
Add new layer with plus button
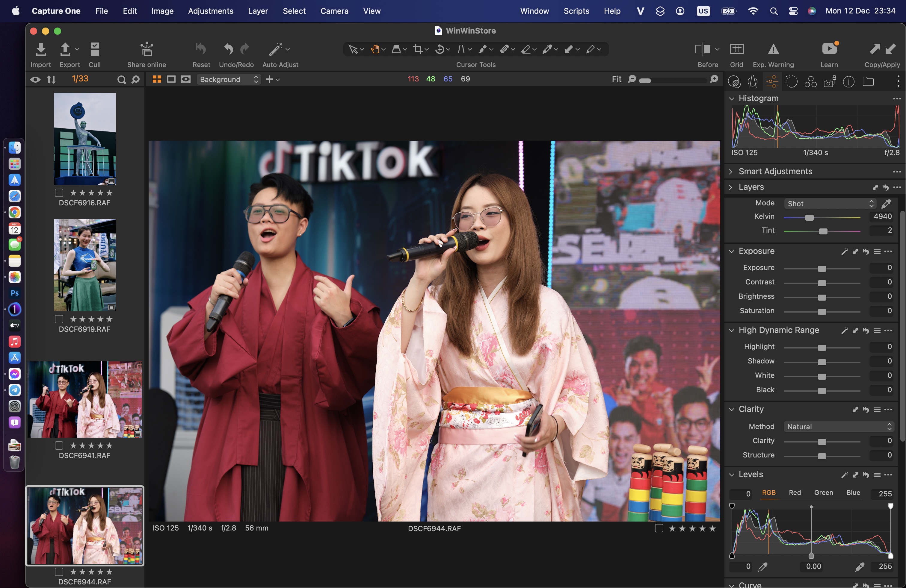coord(270,79)
